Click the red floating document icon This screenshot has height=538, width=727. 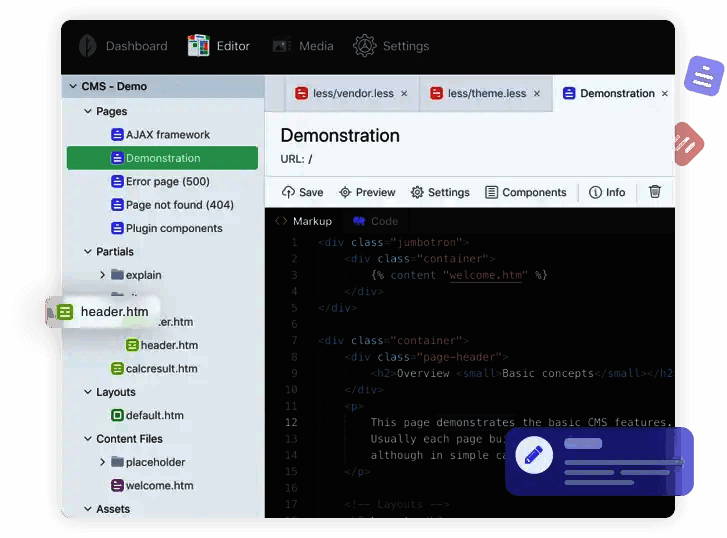click(x=686, y=144)
